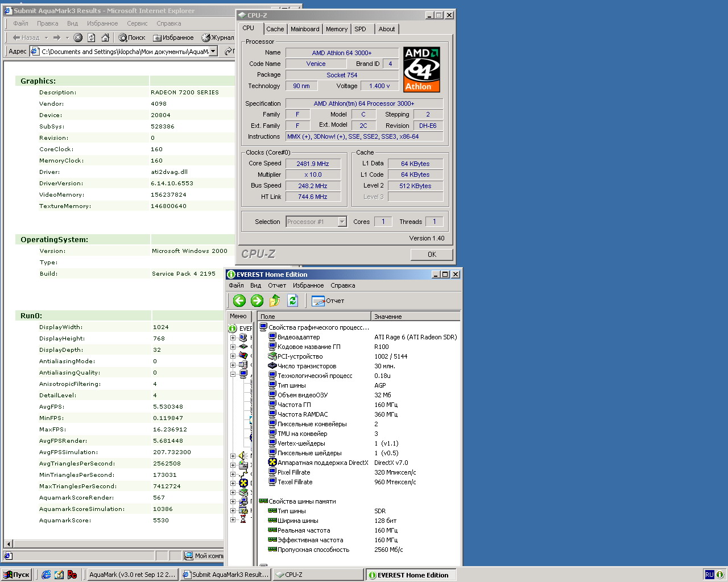
Task: Click the Forward arrow in Internet Explorer toolbar
Action: [56, 38]
